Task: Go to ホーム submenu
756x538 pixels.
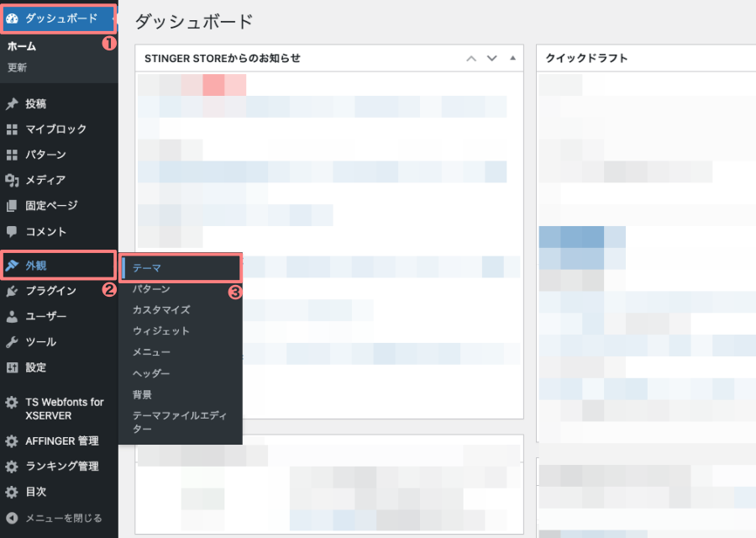Action: (x=22, y=47)
